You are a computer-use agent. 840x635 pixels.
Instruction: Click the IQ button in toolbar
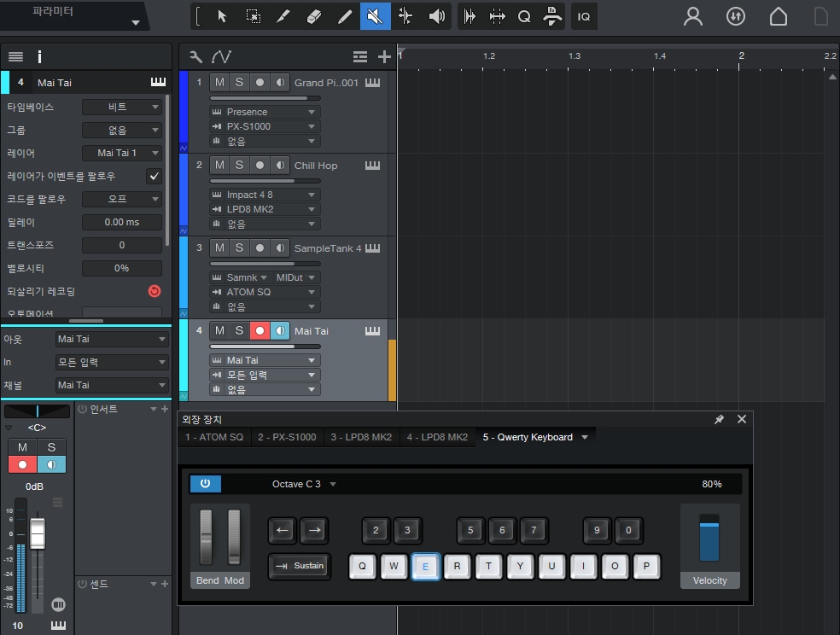click(584, 16)
